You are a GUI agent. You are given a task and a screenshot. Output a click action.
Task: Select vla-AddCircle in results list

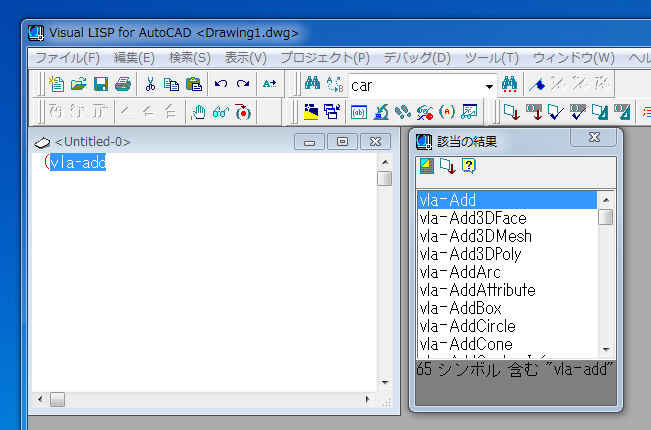(x=507, y=326)
